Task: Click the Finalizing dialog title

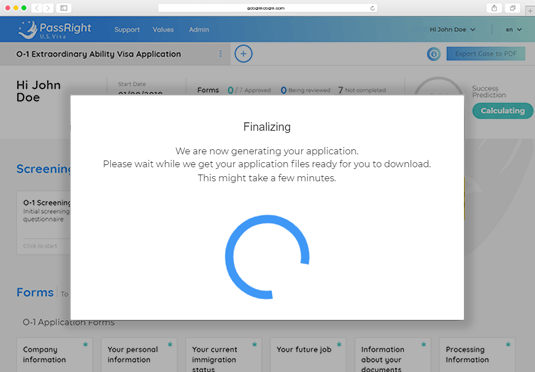Action: coord(267,127)
